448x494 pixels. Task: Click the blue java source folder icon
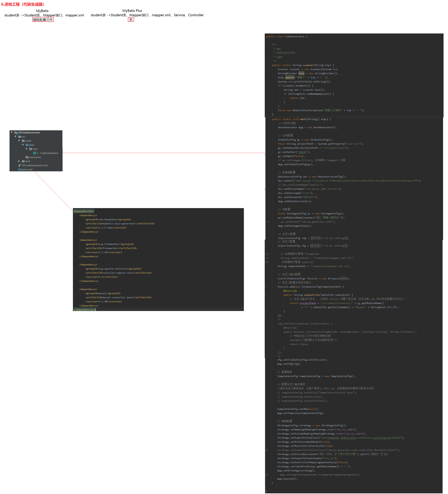[27, 145]
